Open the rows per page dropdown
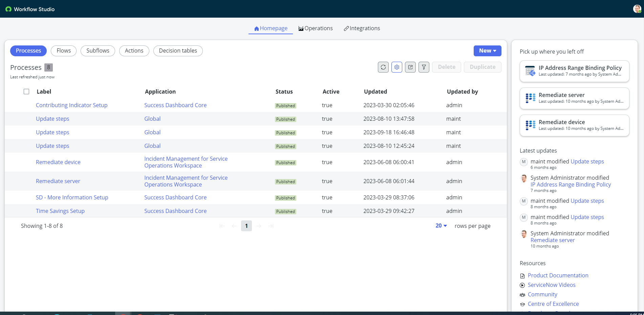 [x=441, y=226]
